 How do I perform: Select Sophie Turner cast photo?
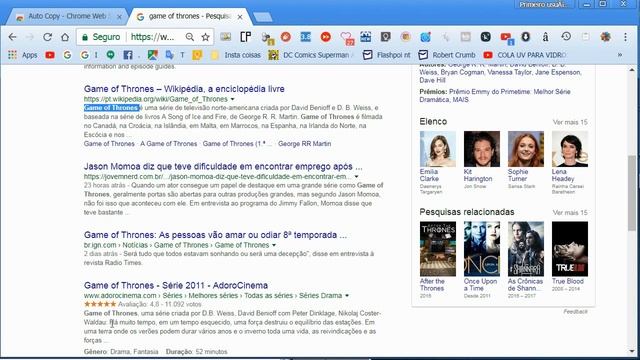(x=526, y=149)
